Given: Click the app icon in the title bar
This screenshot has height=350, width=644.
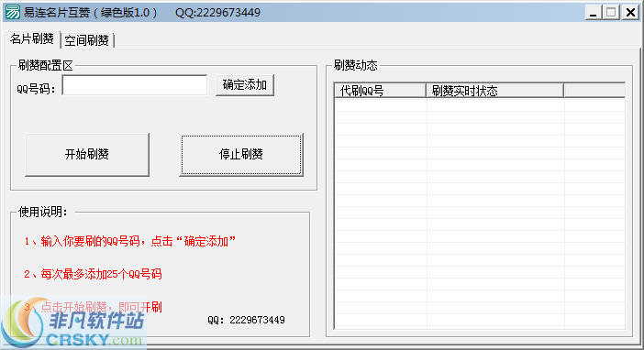Looking at the screenshot, I should point(12,12).
